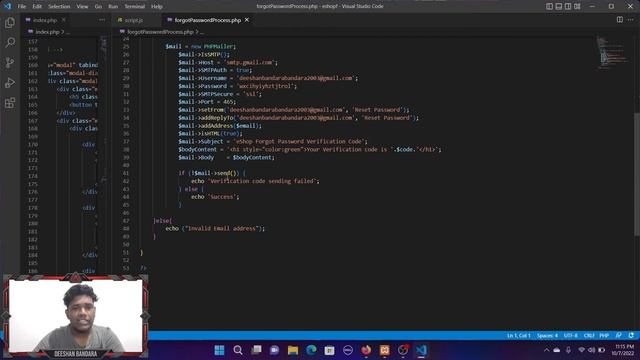The image size is (640, 360).
Task: Click the VS Code logo in title bar
Action: (x=7, y=6)
